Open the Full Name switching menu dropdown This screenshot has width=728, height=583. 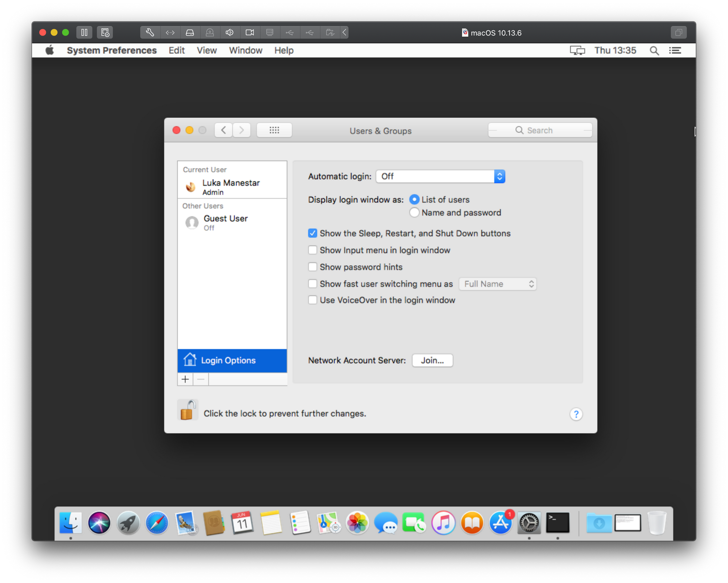click(498, 284)
